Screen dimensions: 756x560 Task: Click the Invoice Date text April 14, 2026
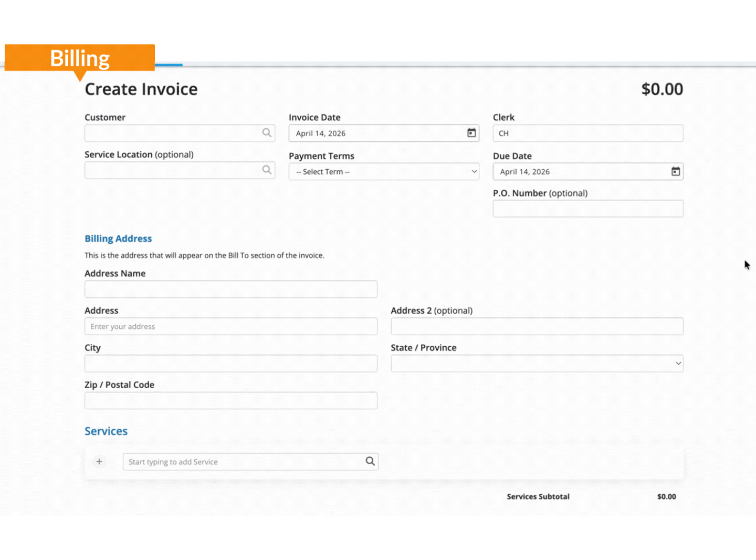coord(321,133)
